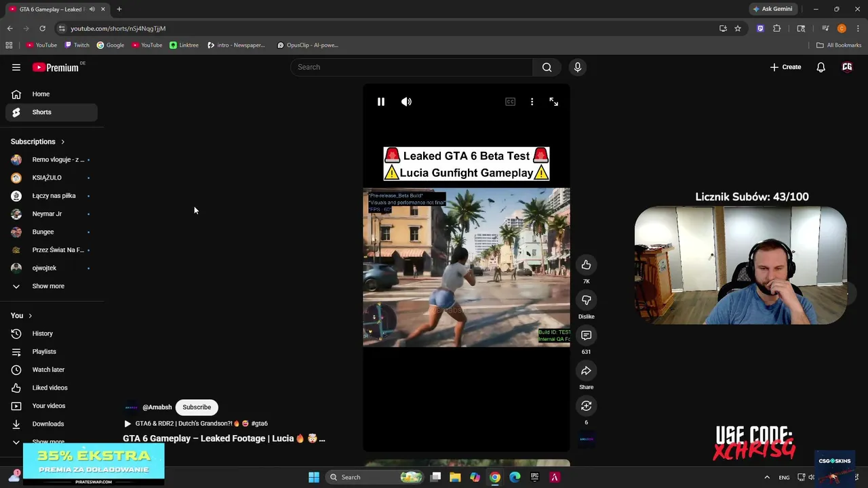Toggle closed captions on the Short
The width and height of the screenshot is (868, 488).
[510, 102]
